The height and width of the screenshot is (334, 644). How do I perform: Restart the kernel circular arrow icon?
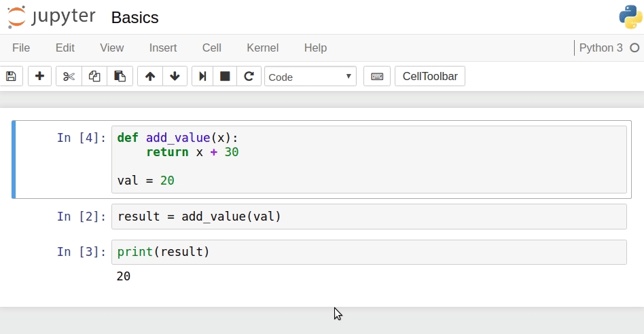coord(249,76)
